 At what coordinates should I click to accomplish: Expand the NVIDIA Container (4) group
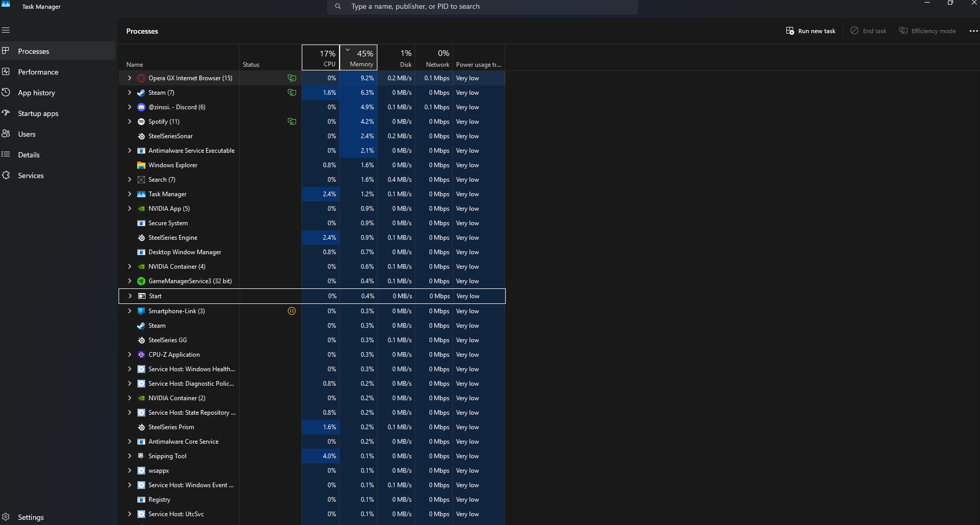click(x=129, y=267)
